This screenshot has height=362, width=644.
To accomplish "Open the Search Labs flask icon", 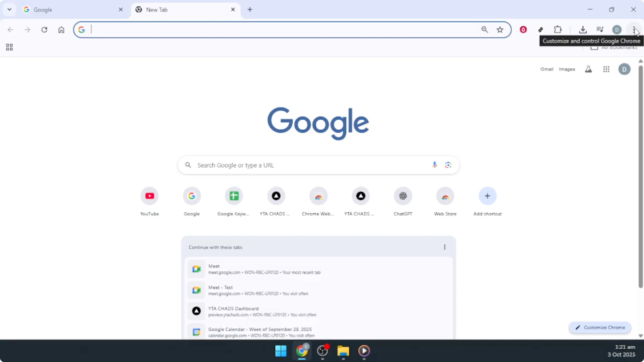I will click(589, 69).
